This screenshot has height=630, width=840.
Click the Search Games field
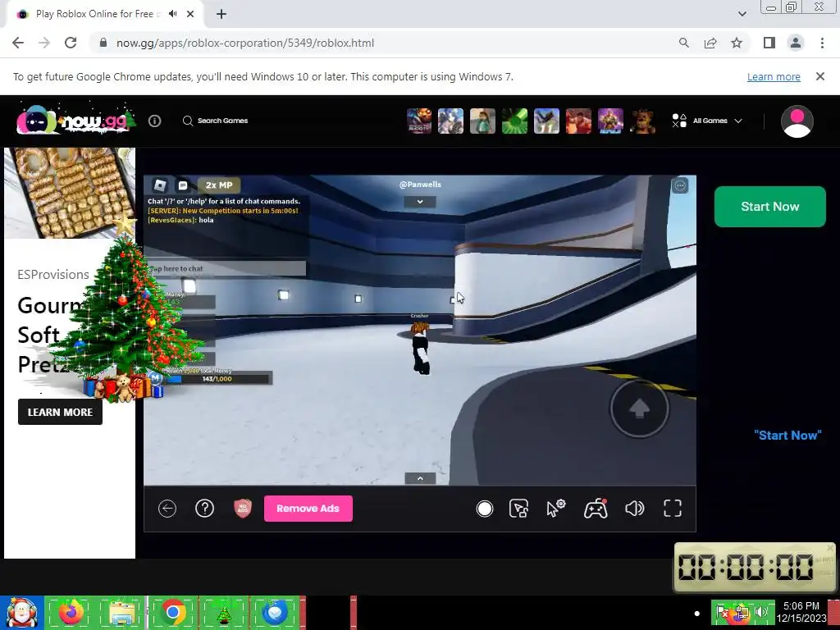tap(216, 121)
